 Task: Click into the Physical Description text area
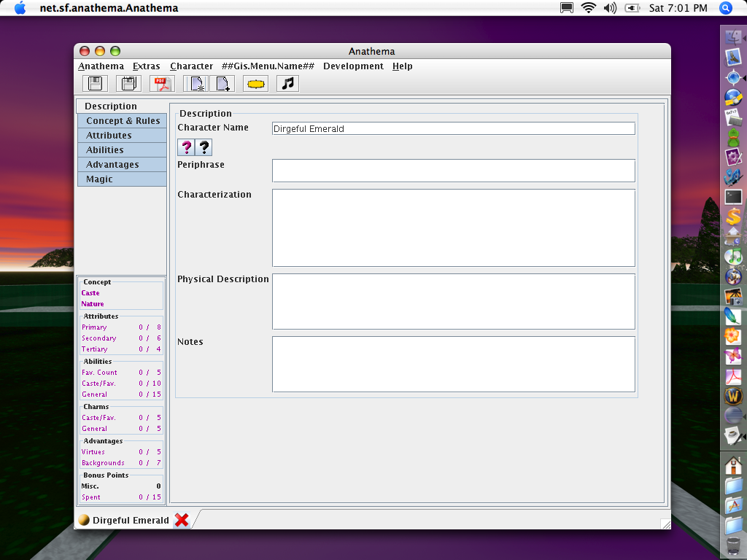coord(454,301)
